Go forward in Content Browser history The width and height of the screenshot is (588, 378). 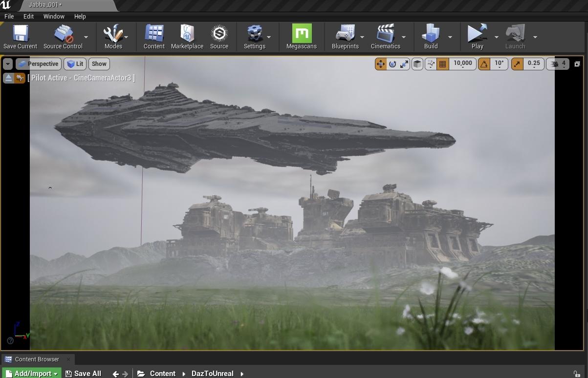pyautogui.click(x=125, y=374)
